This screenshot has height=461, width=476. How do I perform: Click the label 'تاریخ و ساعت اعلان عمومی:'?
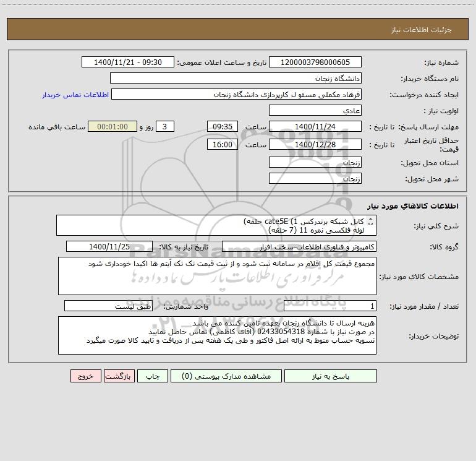pyautogui.click(x=222, y=62)
